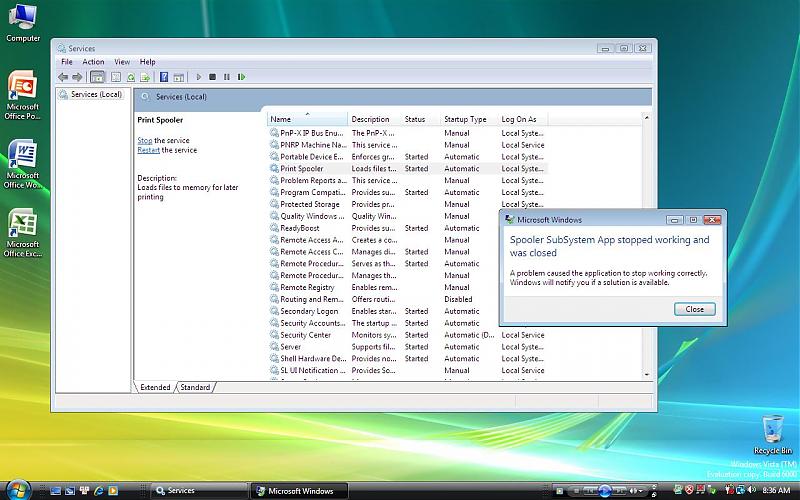Close the Spooler SubSystem error dialog

[694, 309]
